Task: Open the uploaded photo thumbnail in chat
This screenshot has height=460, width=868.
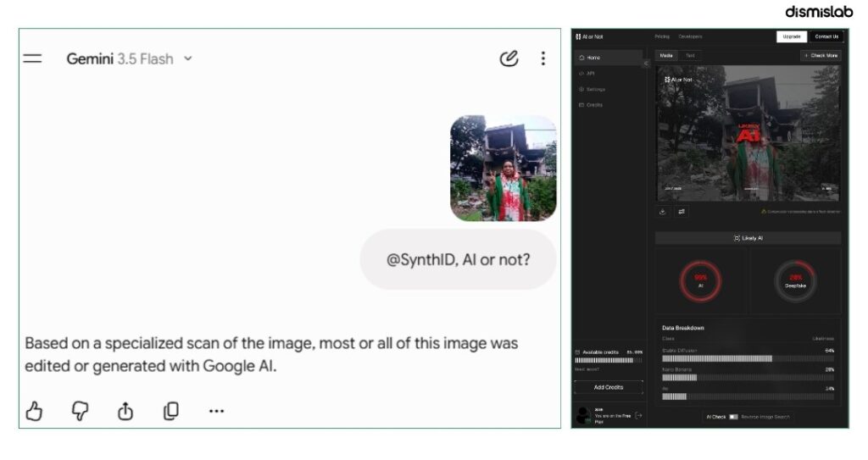Action: click(x=504, y=169)
